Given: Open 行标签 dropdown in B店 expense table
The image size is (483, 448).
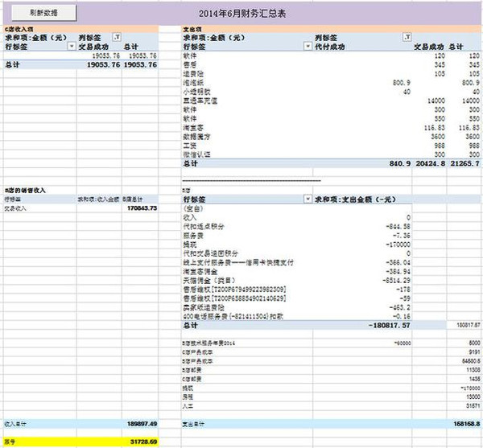Looking at the screenshot, I should [308, 199].
